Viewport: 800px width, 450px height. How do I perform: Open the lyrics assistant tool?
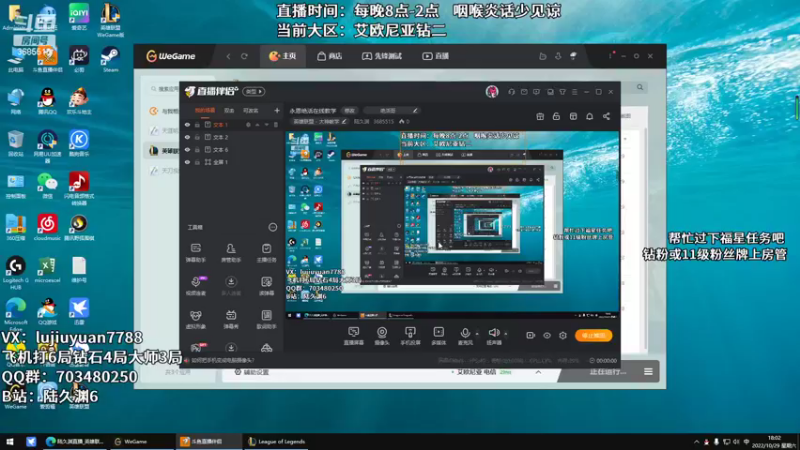pos(266,320)
